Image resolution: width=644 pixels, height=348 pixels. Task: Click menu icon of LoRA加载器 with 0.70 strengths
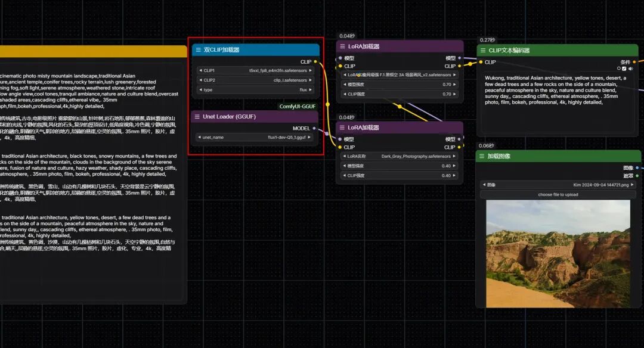coord(342,47)
